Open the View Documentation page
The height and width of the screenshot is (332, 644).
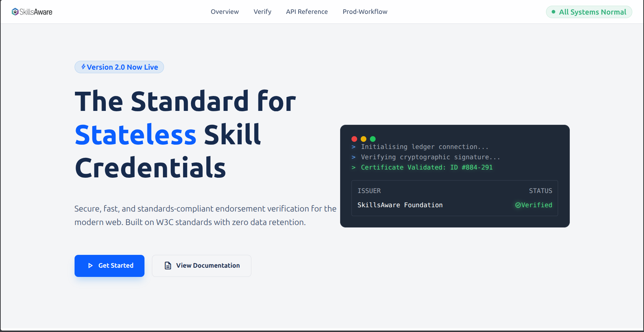tap(201, 266)
